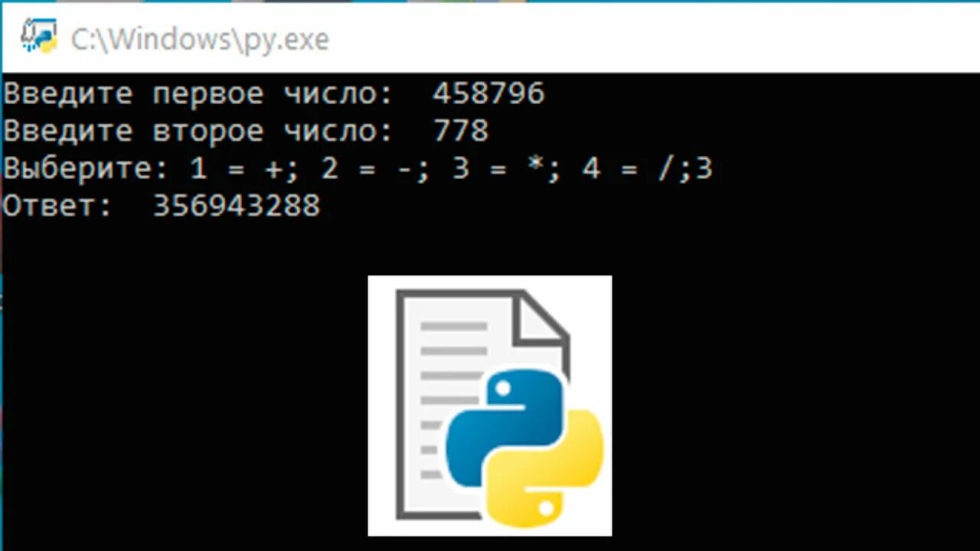Click the entered second number 778
Screen dimensions: 980x551
pos(460,131)
